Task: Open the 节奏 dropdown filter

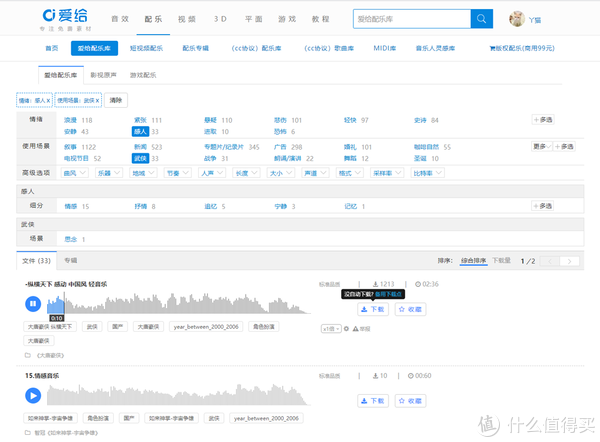Action: 176,173
